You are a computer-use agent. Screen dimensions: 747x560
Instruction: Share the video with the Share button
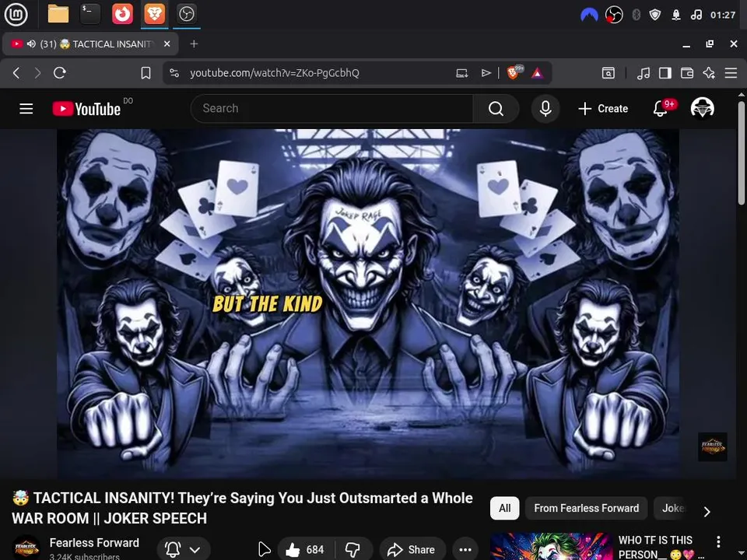[412, 550]
